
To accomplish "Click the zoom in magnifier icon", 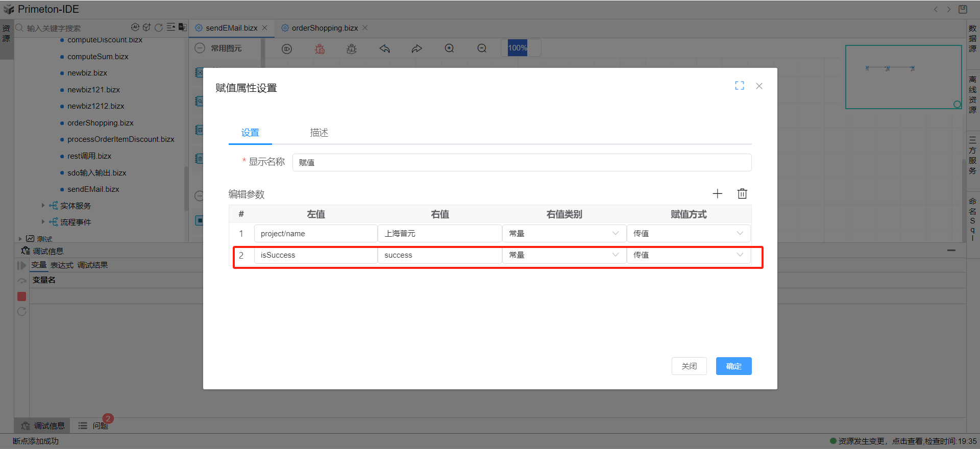I will pyautogui.click(x=449, y=48).
